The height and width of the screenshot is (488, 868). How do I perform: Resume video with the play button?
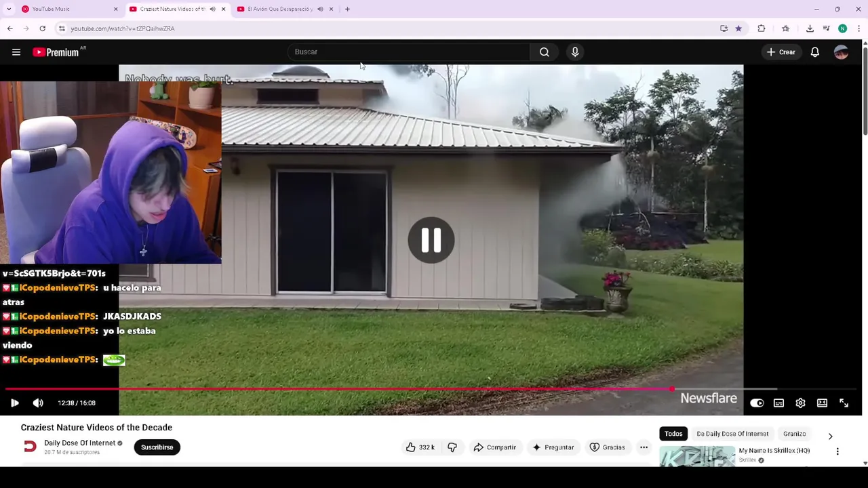pos(14,403)
